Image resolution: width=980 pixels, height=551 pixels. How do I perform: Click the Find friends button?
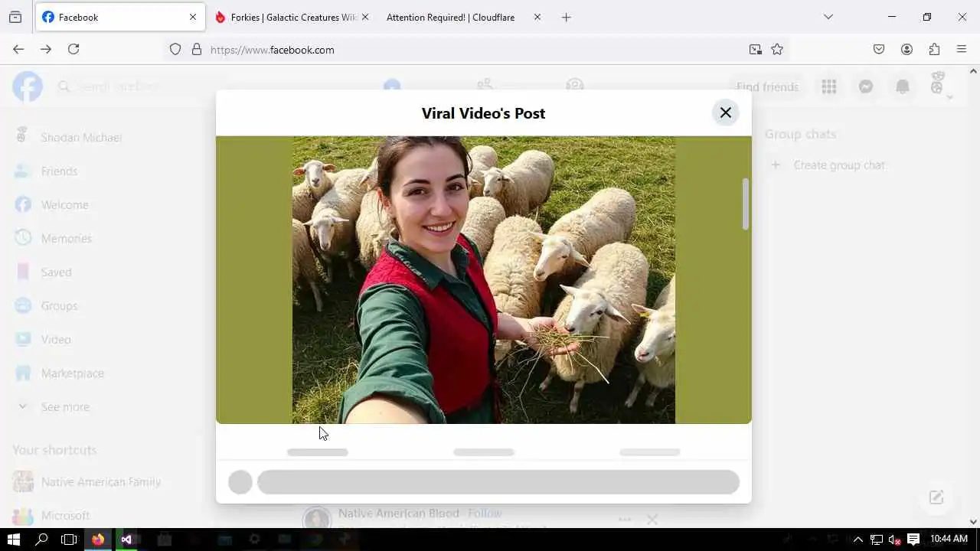pyautogui.click(x=767, y=87)
